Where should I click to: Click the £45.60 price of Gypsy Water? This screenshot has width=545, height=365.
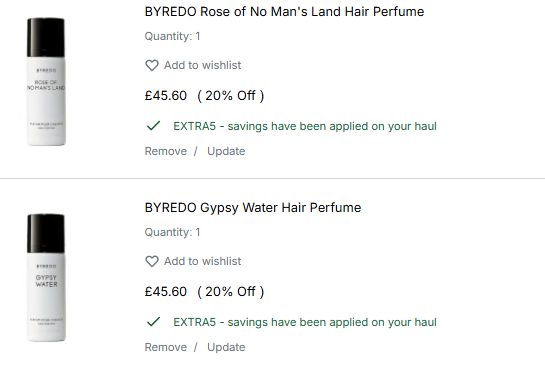tap(166, 292)
